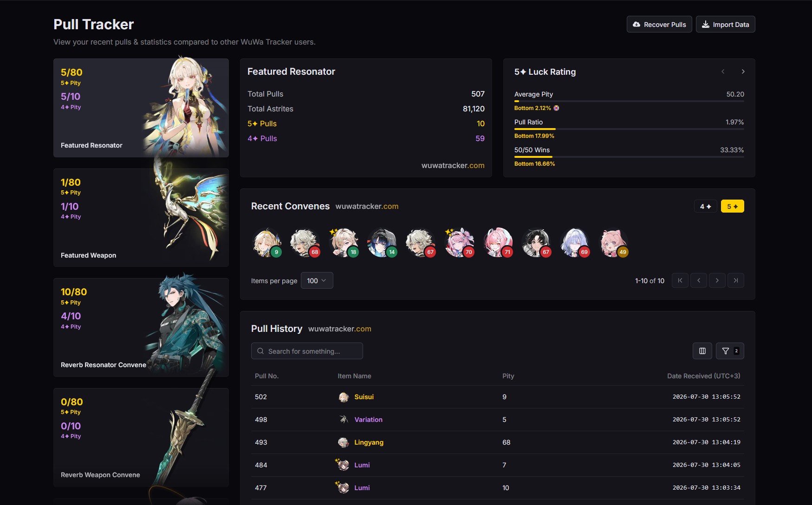Screen dimensions: 812x505
Task: Select the avatar with pity badge 49
Action: click(613, 243)
